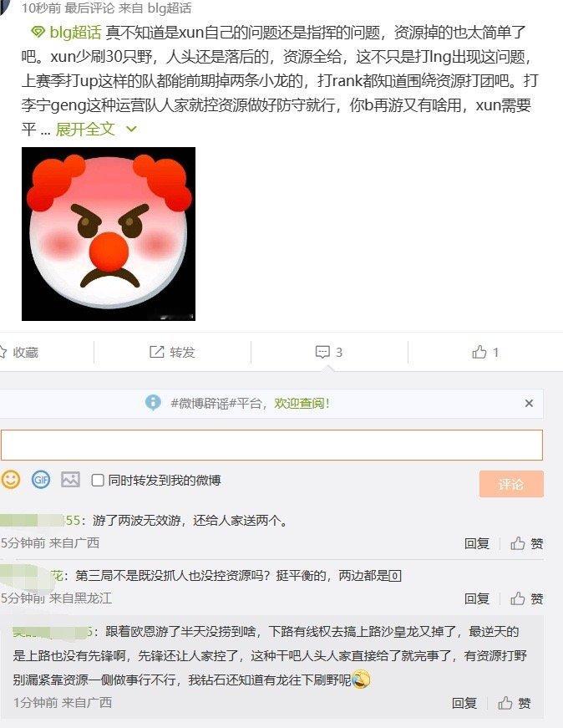Click the chevron after 展开全文
The width and height of the screenshot is (563, 728).
point(131,129)
